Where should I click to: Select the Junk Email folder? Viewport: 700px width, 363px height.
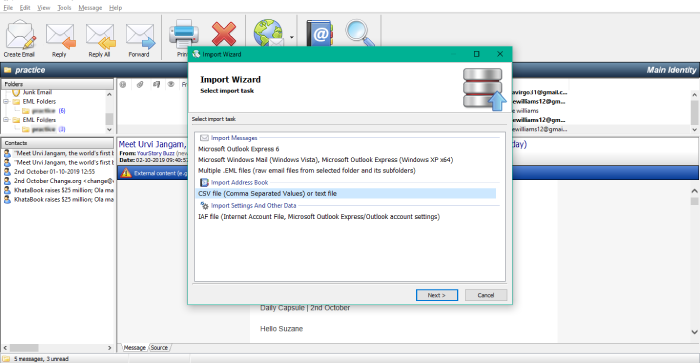tap(37, 92)
